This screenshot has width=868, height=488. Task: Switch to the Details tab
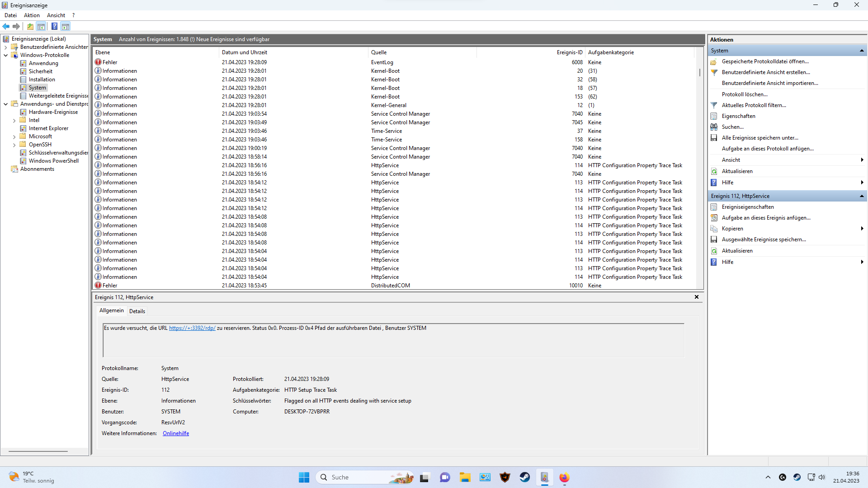click(x=137, y=311)
